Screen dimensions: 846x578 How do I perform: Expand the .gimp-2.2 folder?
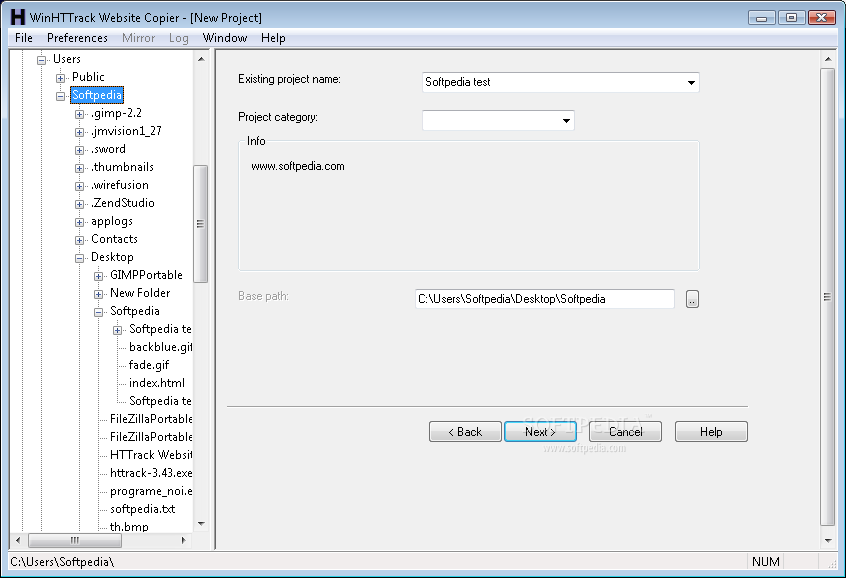point(79,113)
